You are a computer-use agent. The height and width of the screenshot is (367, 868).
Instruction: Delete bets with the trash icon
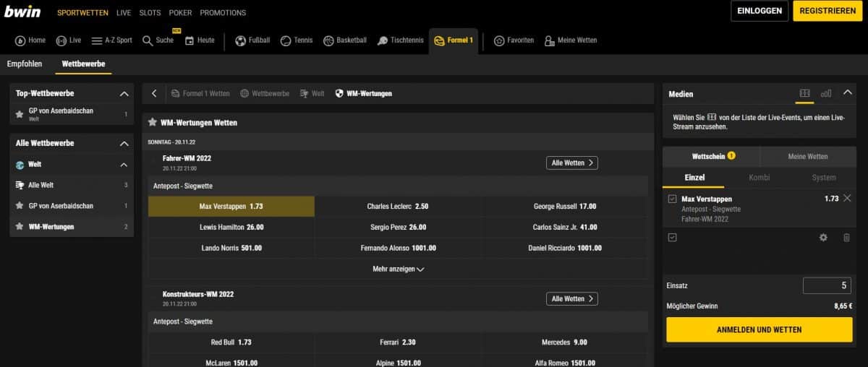tap(846, 238)
